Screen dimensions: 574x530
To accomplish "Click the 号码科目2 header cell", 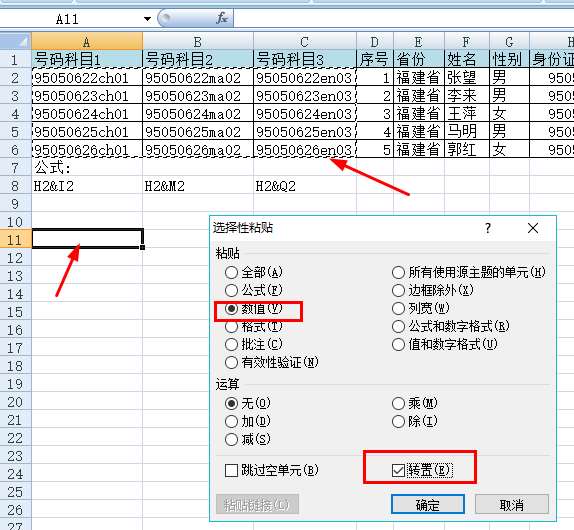I will [x=198, y=59].
